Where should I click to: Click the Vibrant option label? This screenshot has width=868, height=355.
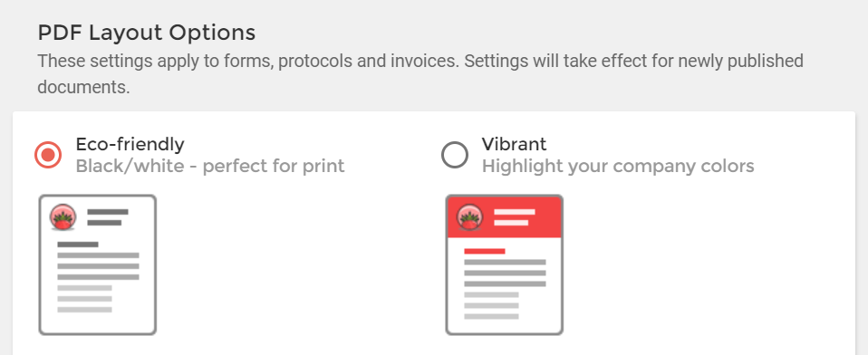(x=515, y=144)
